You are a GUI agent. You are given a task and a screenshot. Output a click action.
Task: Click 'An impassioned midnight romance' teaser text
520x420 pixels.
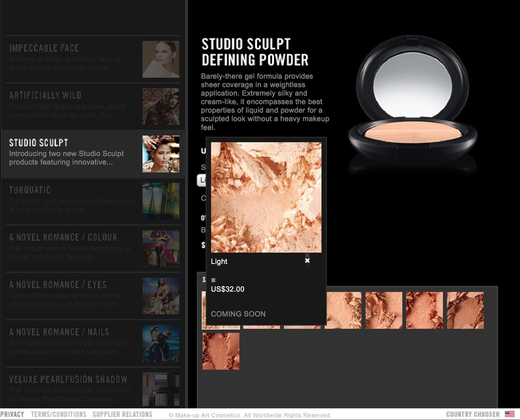67,347
